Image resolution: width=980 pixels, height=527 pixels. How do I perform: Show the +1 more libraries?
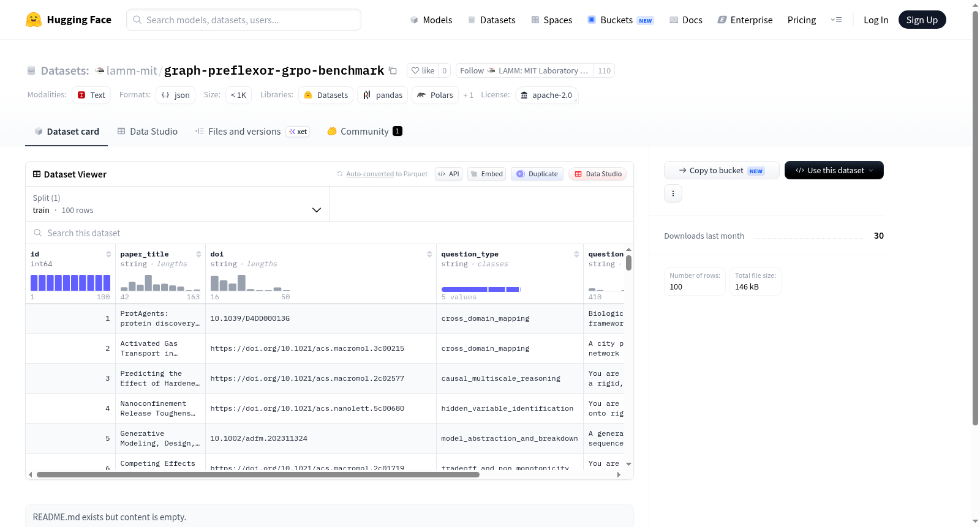[x=468, y=95]
